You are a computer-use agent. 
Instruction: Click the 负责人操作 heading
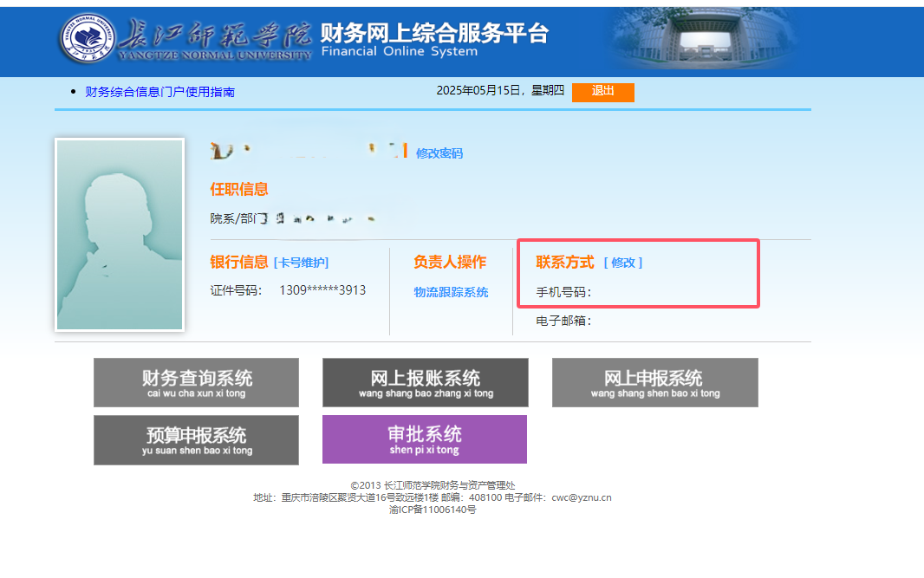tap(450, 263)
